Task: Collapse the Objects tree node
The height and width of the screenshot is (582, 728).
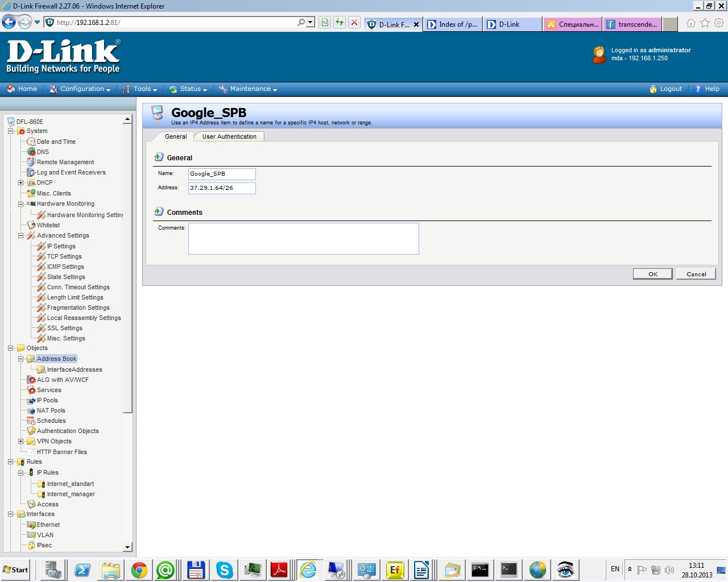Action: tap(10, 348)
